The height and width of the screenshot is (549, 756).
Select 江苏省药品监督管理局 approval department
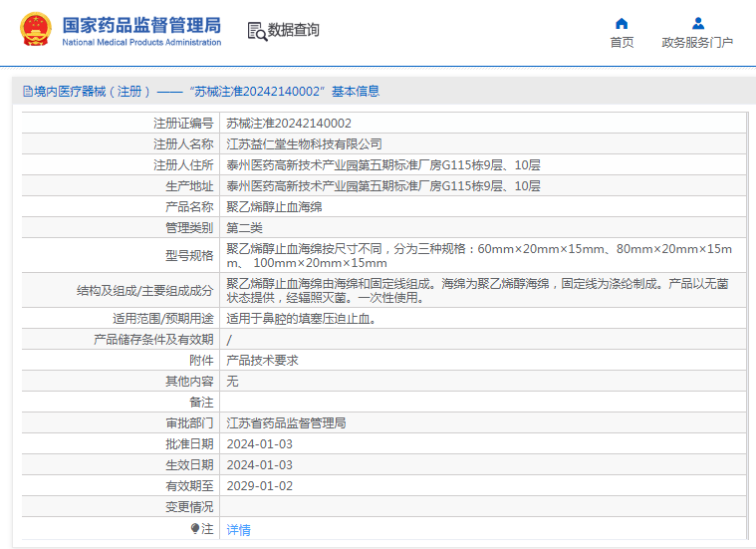pos(287,423)
